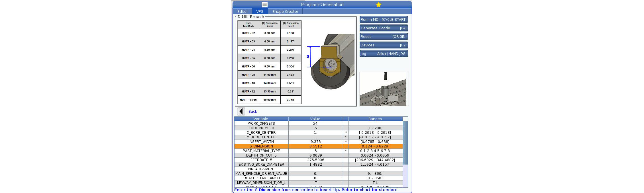
Task: Click the machine setup preview thumbnail
Action: 384,89
